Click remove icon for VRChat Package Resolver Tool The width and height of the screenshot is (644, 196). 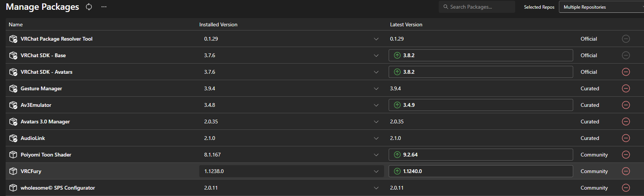coord(626,39)
